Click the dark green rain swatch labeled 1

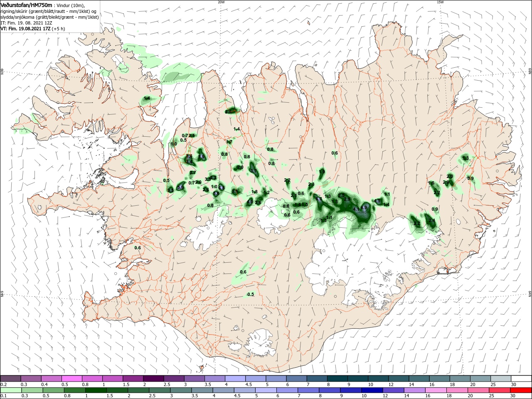tap(95, 390)
